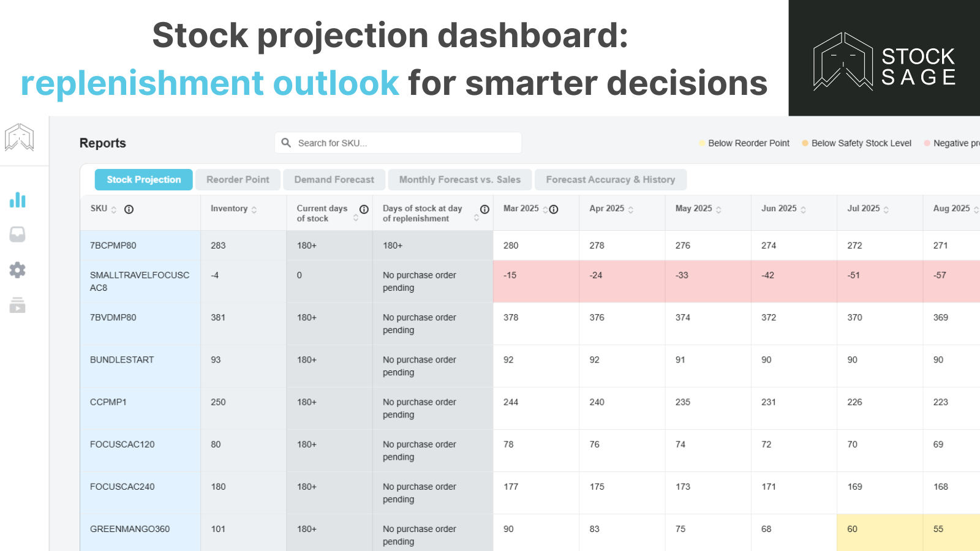
Task: Click the Stock Sage logo in sidebar
Action: [19, 137]
